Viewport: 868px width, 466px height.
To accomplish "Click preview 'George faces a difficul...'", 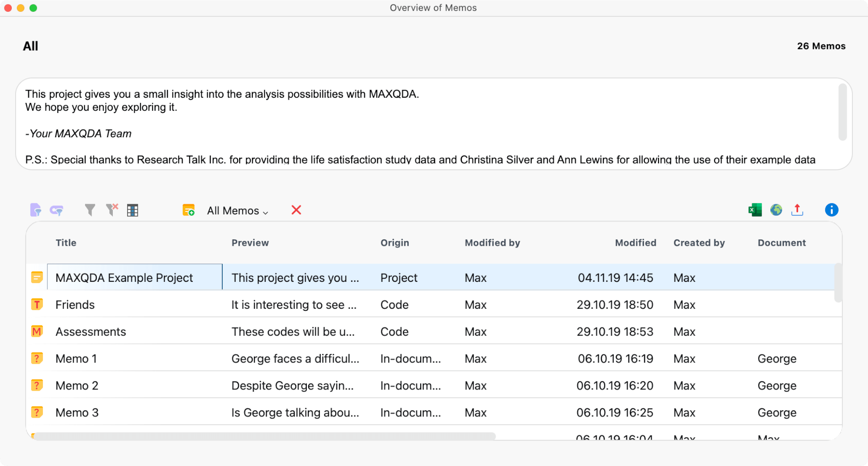I will (295, 359).
